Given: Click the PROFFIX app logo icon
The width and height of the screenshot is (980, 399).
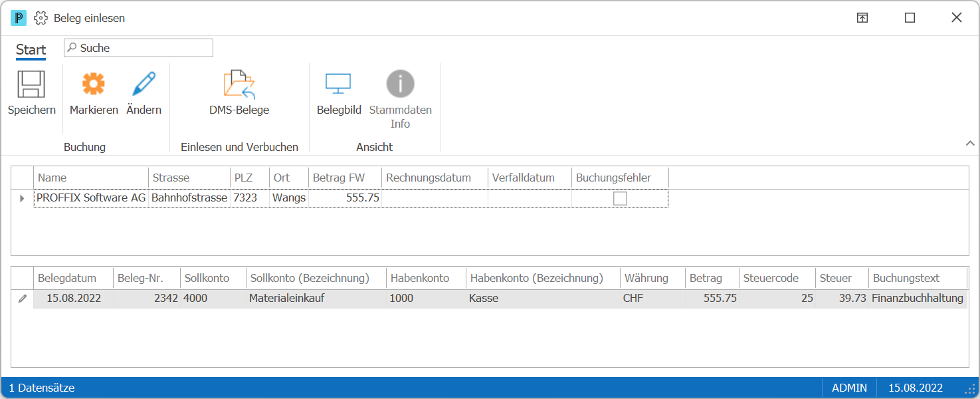Looking at the screenshot, I should 19,18.
